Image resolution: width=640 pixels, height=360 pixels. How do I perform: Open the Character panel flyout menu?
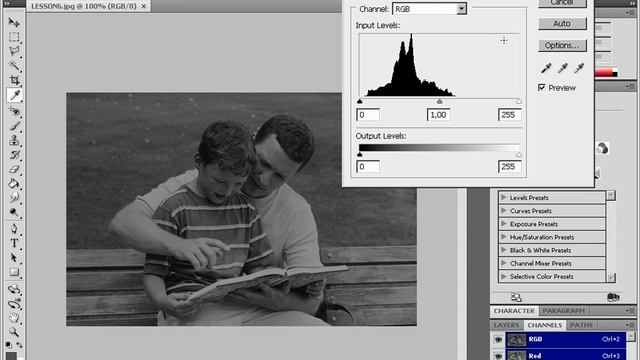pos(631,311)
